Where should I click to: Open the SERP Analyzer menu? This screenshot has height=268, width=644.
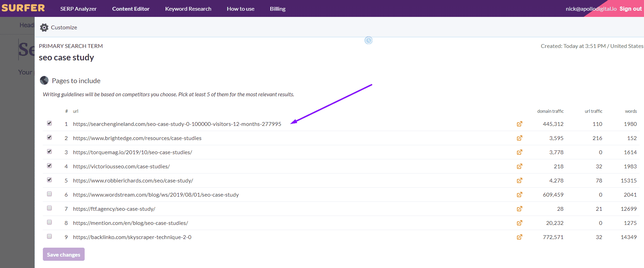78,9
